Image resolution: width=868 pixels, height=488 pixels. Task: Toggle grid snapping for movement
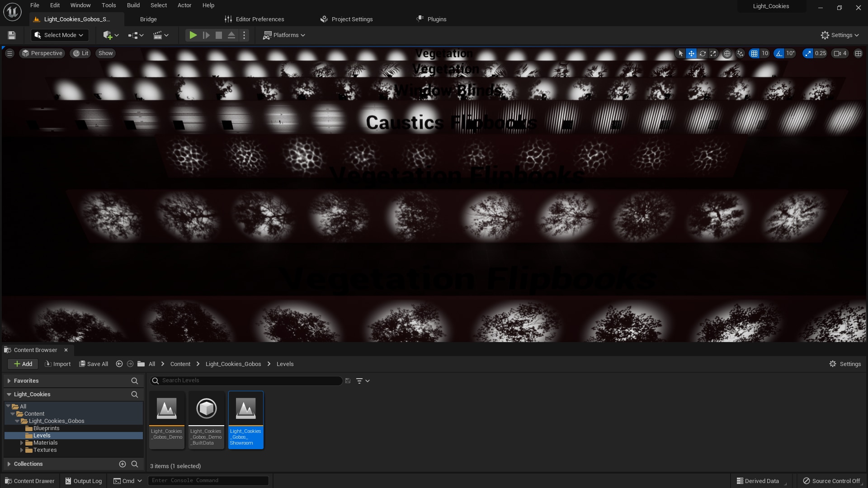click(x=754, y=53)
